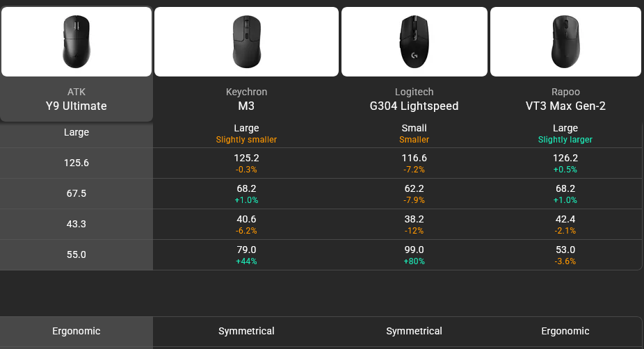The width and height of the screenshot is (644, 349).
Task: Click the ATK brand label
Action: [77, 92]
